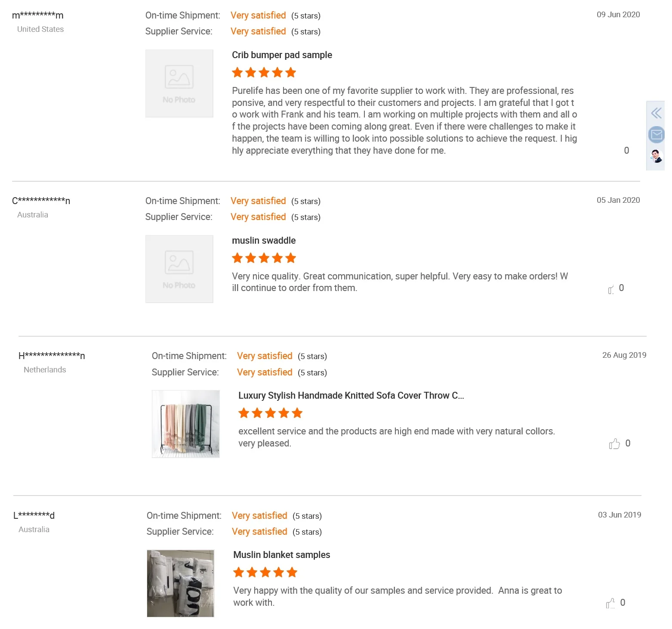Give thumbs up to Knitted Sofa Cover review
This screenshot has height=629, width=672.
click(x=614, y=444)
